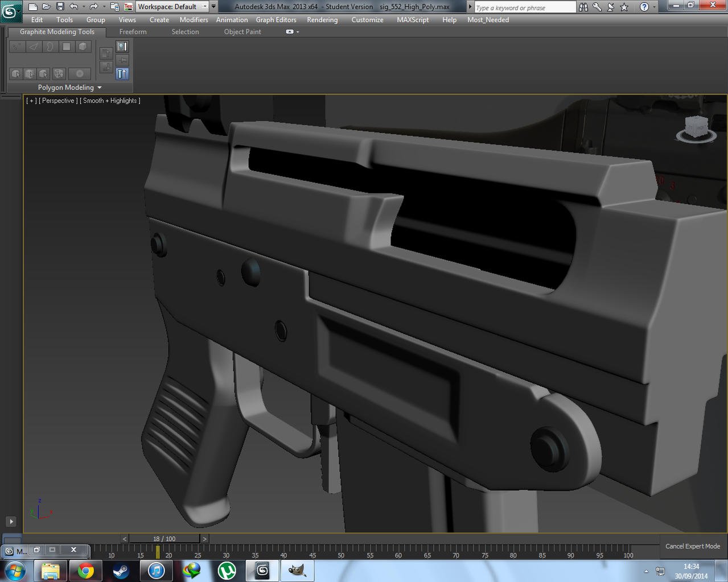The width and height of the screenshot is (728, 582).
Task: Select the Edge sub-object mode icon
Action: [34, 46]
